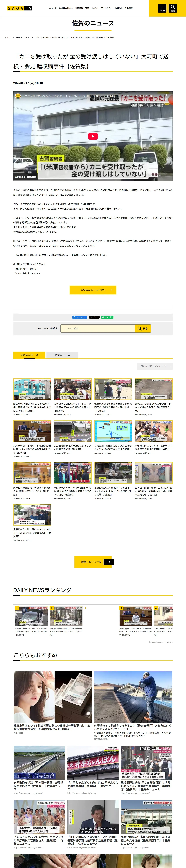Open the 白石町産スイートコーン news thumbnail
Image resolution: width=186 pixels, height=868 pixels.
point(73,389)
